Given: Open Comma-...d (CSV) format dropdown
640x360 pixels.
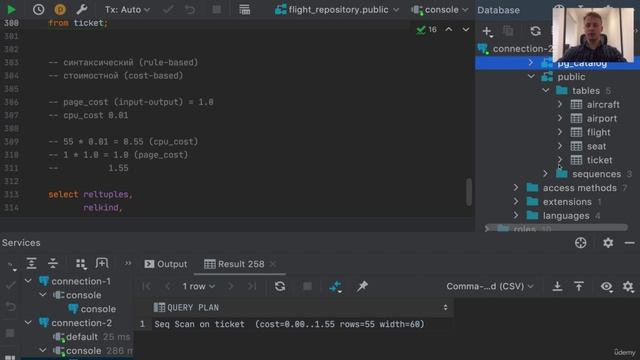Looking at the screenshot, I should (490, 286).
